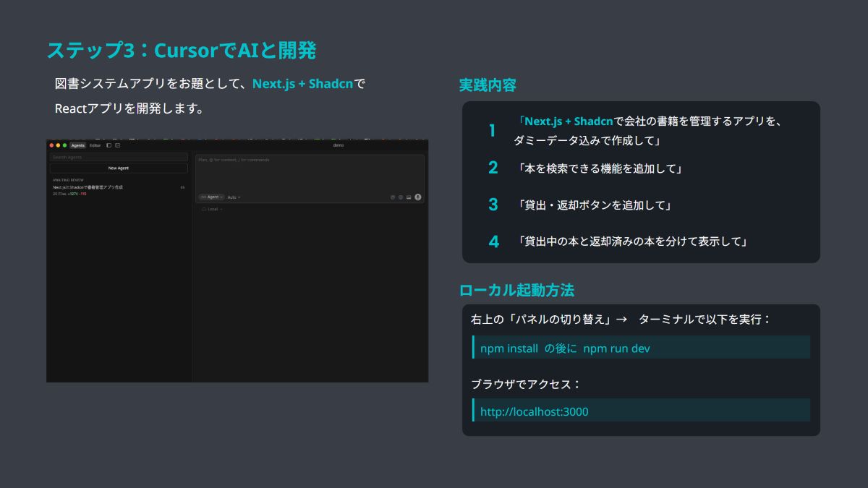Open the http://localhost:3000 link
This screenshot has height=488, width=868.
pos(535,411)
